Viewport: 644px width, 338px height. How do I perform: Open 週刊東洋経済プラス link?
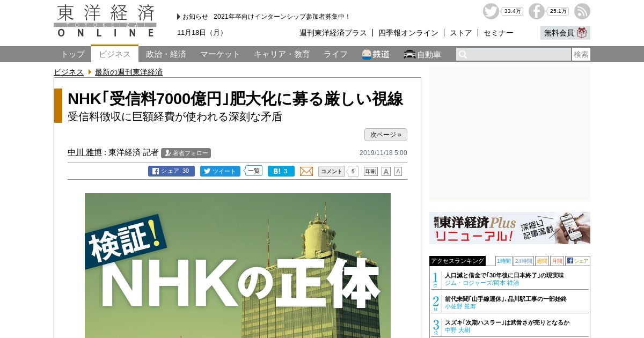coord(333,33)
